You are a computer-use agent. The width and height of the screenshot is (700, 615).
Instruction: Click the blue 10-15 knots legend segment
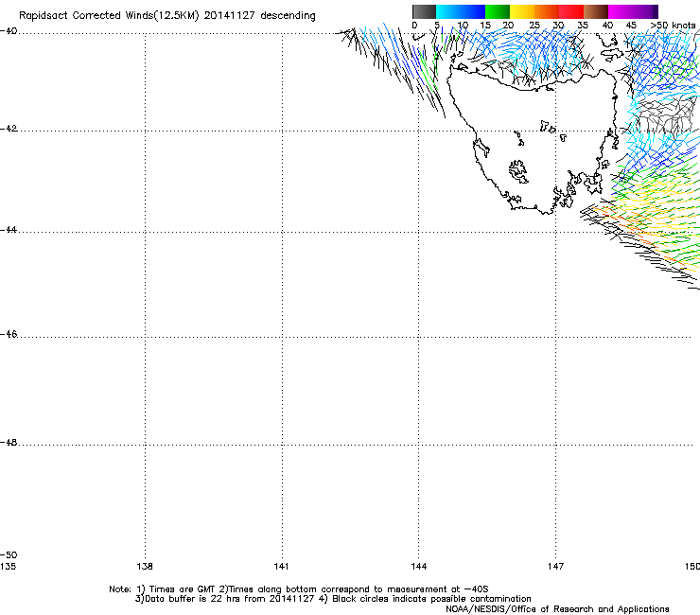[x=473, y=11]
